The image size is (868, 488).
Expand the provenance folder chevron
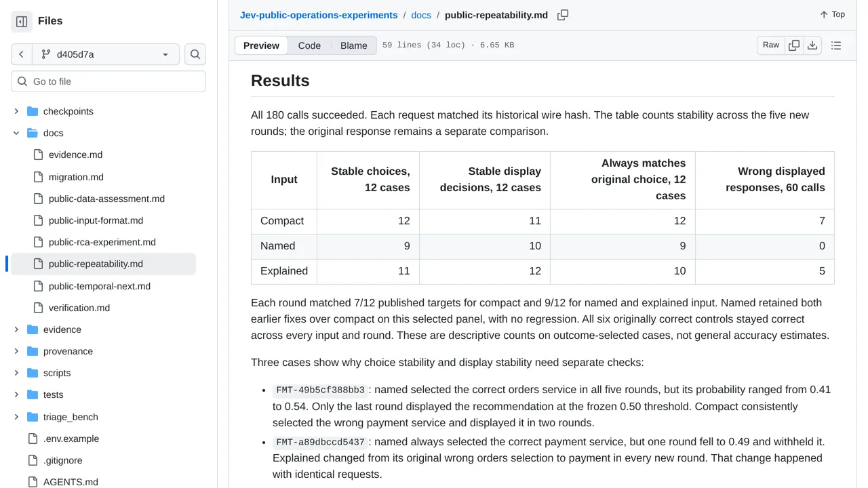coord(16,351)
